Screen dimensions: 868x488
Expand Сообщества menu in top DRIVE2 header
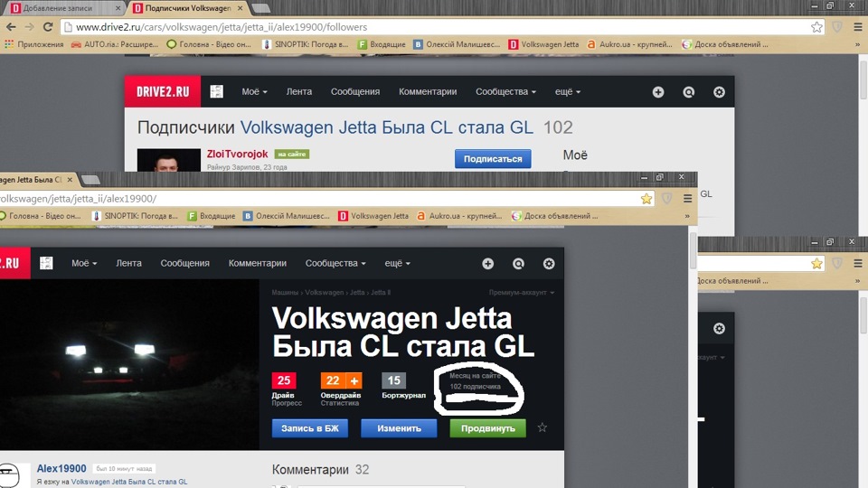click(x=505, y=92)
